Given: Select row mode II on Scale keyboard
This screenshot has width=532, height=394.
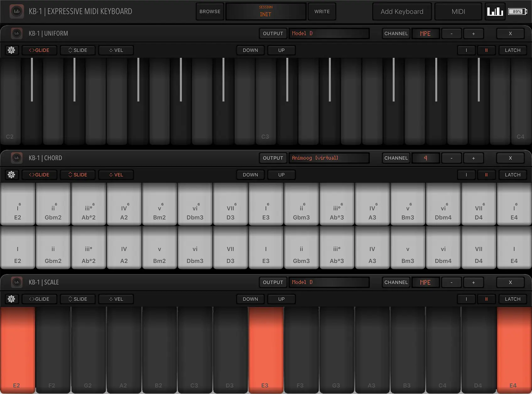Looking at the screenshot, I should 486,299.
